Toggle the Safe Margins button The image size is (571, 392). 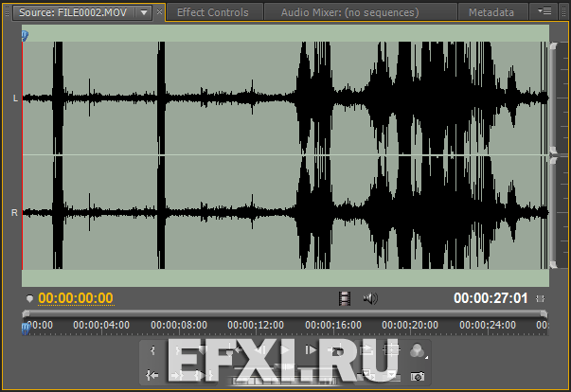(x=391, y=350)
